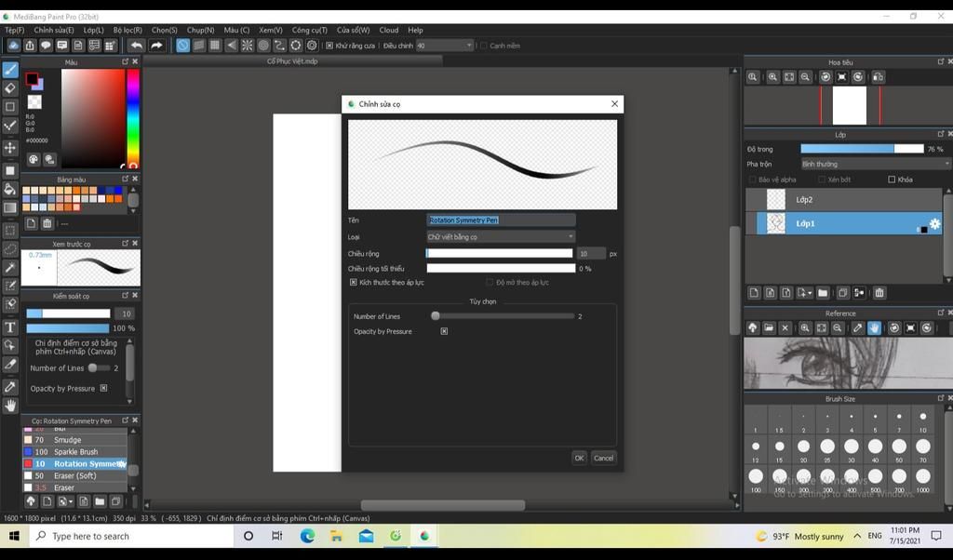Select the Move tool

(x=10, y=148)
